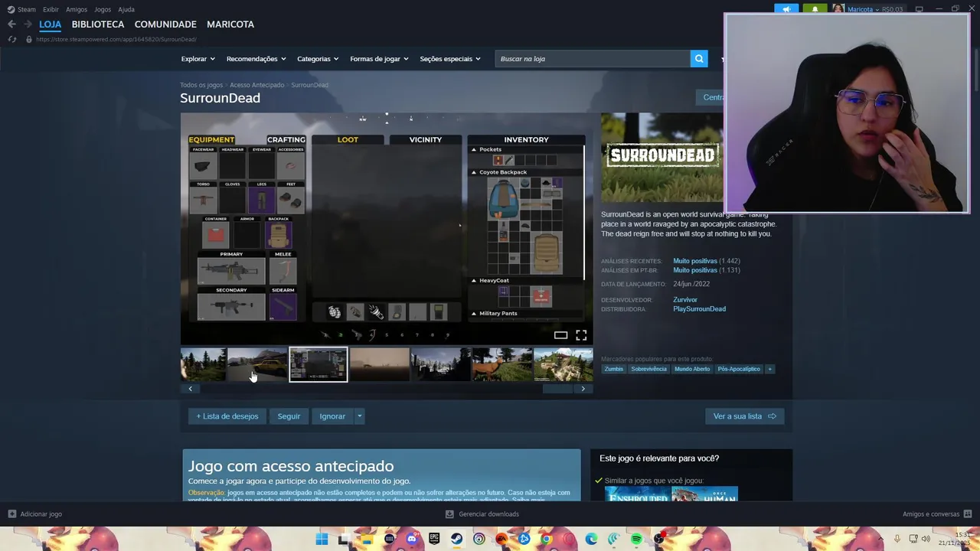
Task: Click the Ignorar button
Action: coord(332,416)
